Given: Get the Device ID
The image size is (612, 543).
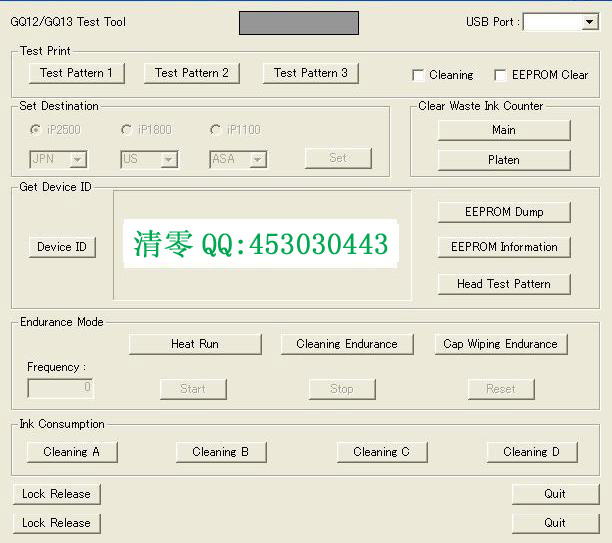Looking at the screenshot, I should click(x=62, y=247).
